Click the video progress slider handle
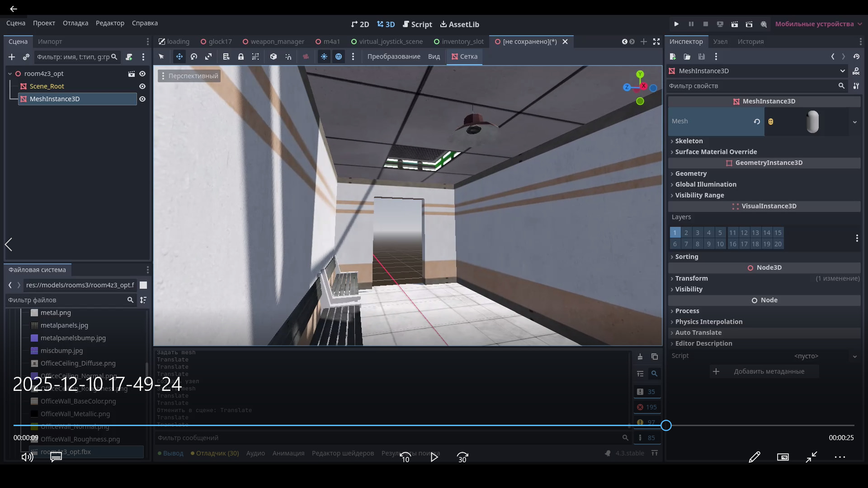Screen dimensions: 868x488 666,425
